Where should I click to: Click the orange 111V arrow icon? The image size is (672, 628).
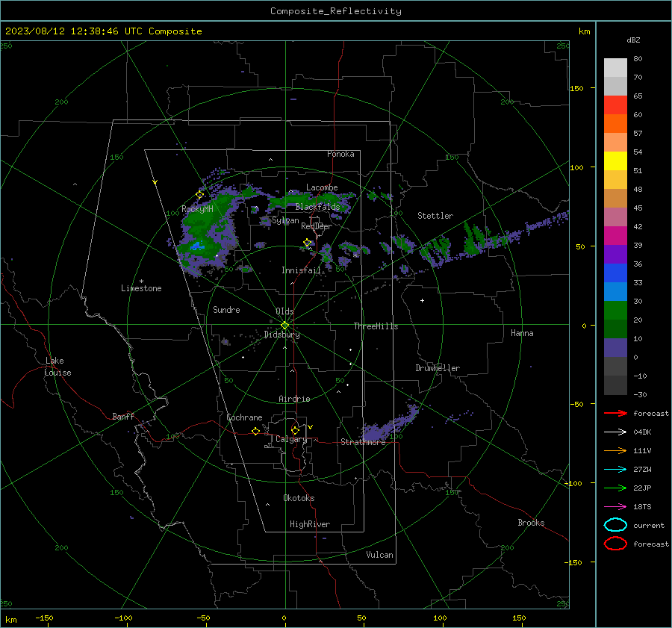(615, 450)
